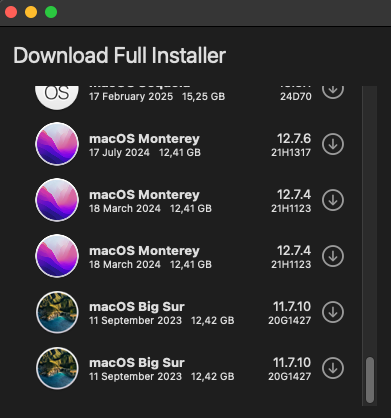Download the upper macOS Monterey 12.7.4 entry
This screenshot has width=391, height=418.
tap(333, 200)
